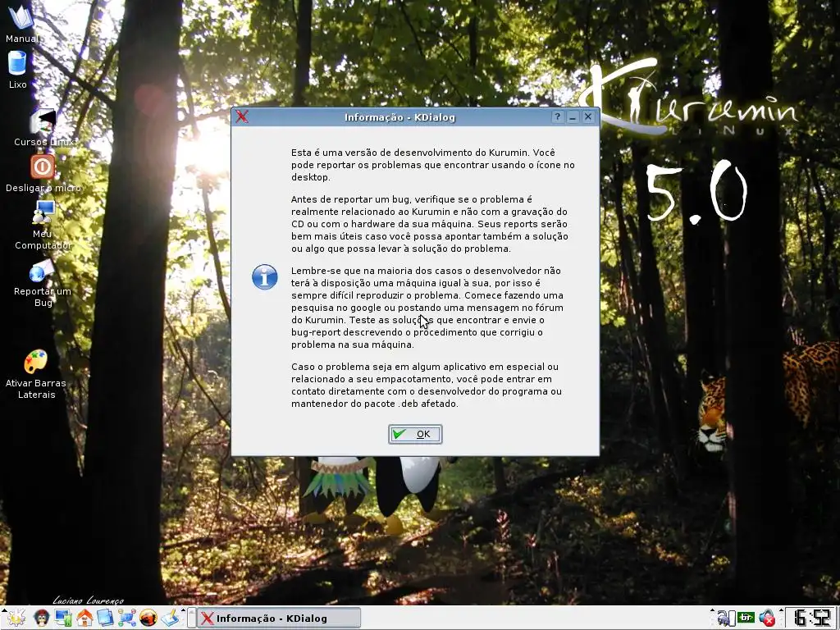
Task: Click the Informação - KDialog title text
Action: coord(399,116)
